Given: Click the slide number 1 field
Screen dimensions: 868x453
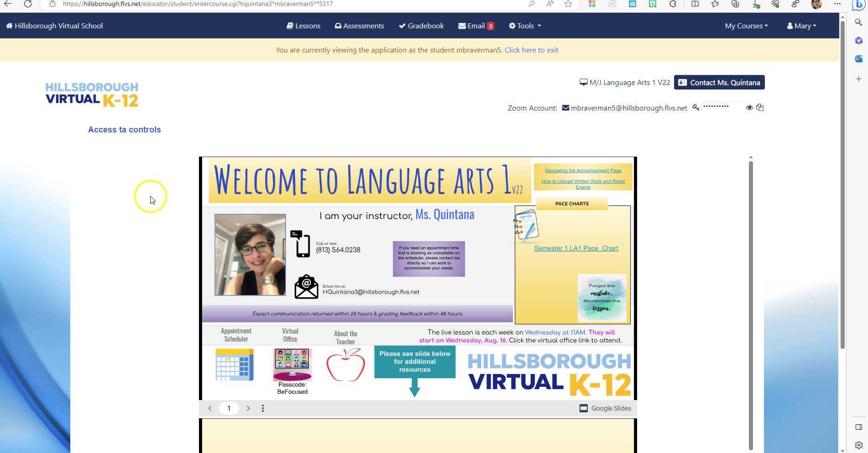Looking at the screenshot, I should tap(229, 408).
